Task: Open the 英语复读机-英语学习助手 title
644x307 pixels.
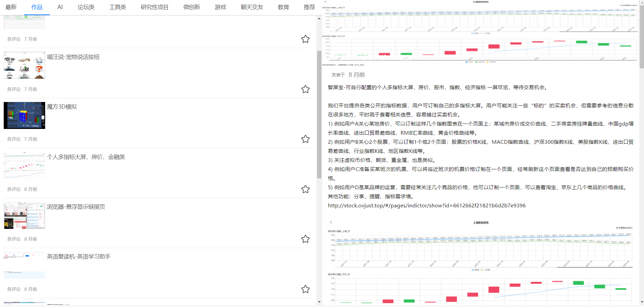Action: pos(79,257)
